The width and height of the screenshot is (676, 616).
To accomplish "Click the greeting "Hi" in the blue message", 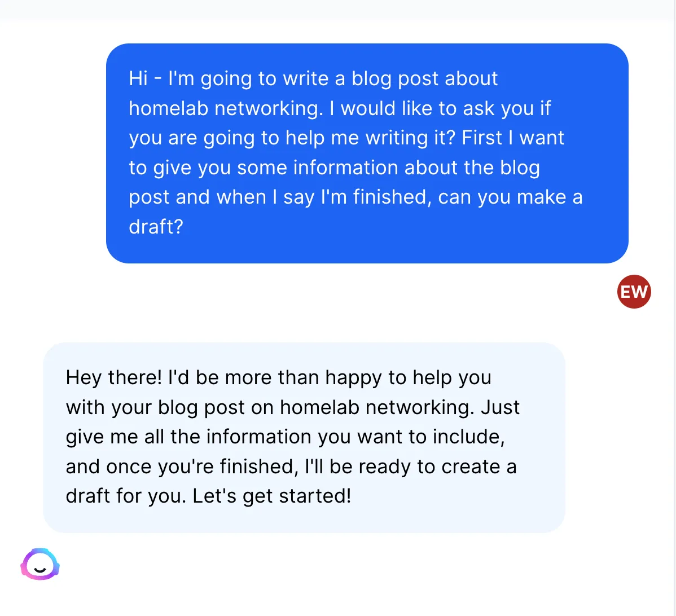I will coord(138,78).
